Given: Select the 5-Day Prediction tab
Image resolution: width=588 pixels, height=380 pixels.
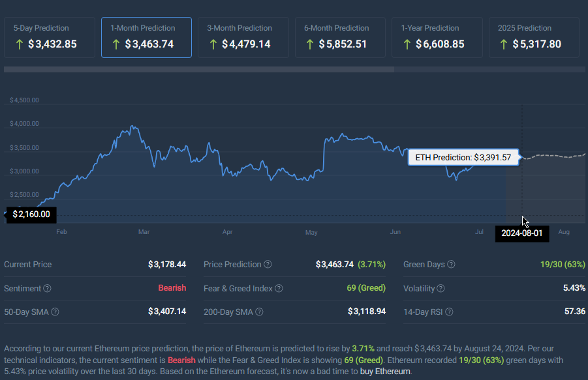Looking at the screenshot, I should click(x=50, y=37).
